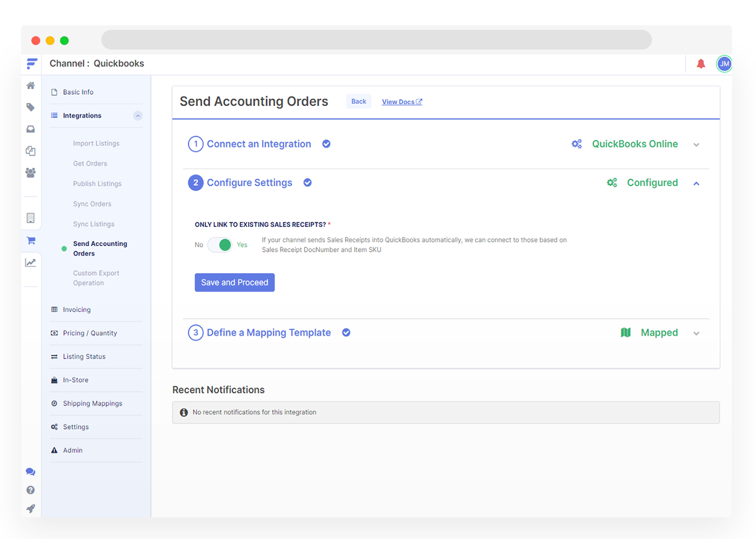This screenshot has width=756, height=539.
Task: Open Get Orders submenu item
Action: click(x=90, y=163)
